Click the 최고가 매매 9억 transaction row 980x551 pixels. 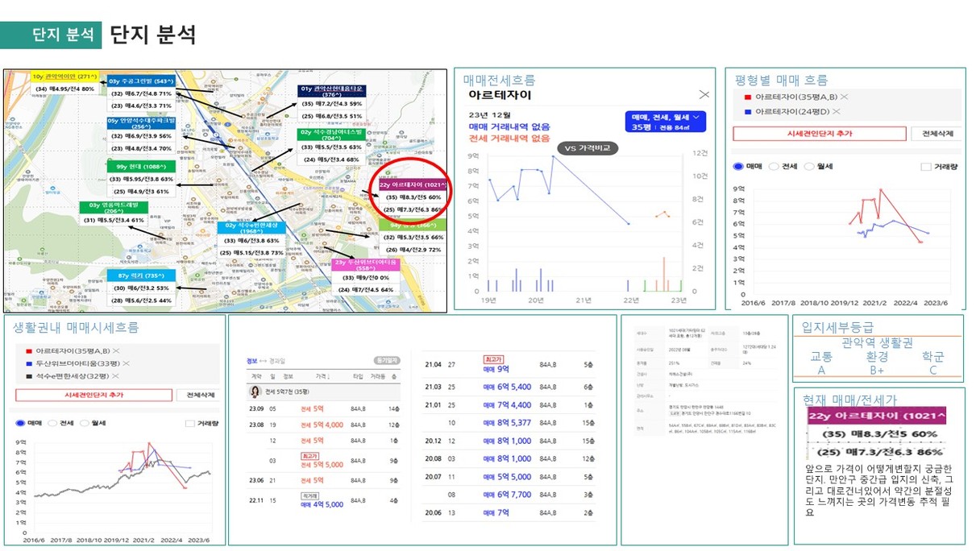tap(509, 365)
